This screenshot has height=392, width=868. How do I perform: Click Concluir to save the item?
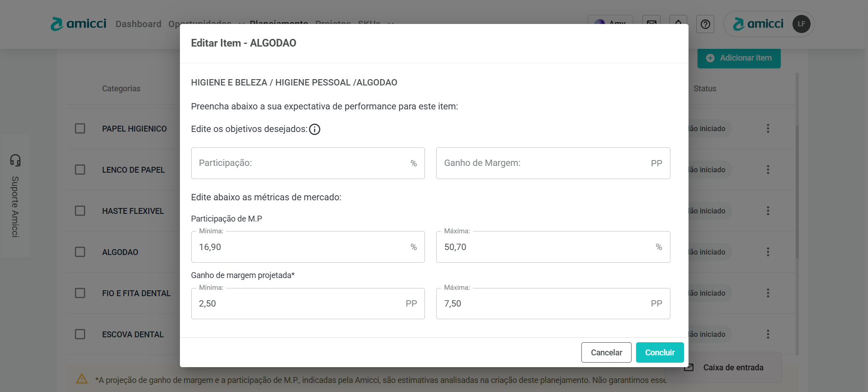click(660, 352)
